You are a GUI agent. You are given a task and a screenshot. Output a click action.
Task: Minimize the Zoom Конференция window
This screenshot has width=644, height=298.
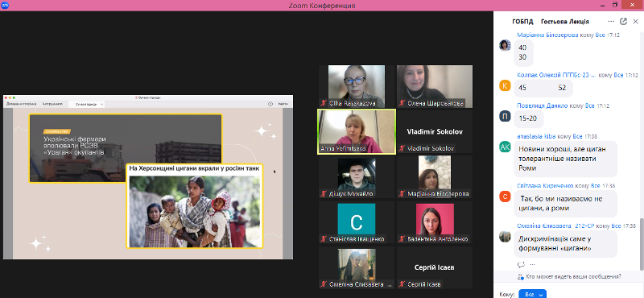(602, 5)
